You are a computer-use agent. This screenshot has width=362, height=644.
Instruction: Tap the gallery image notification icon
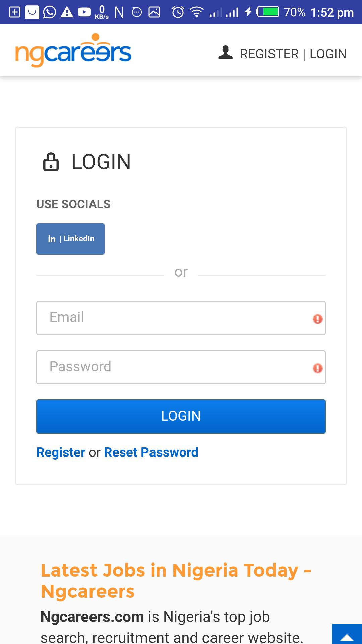pos(154,12)
